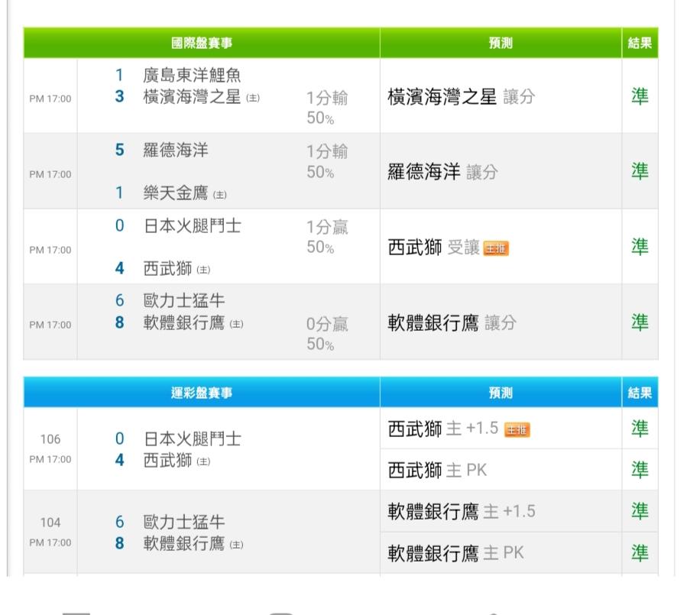This screenshot has width=700, height=615.
Task: Click PM 17:00 time of 羅德海洋 game
Action: pos(50,174)
